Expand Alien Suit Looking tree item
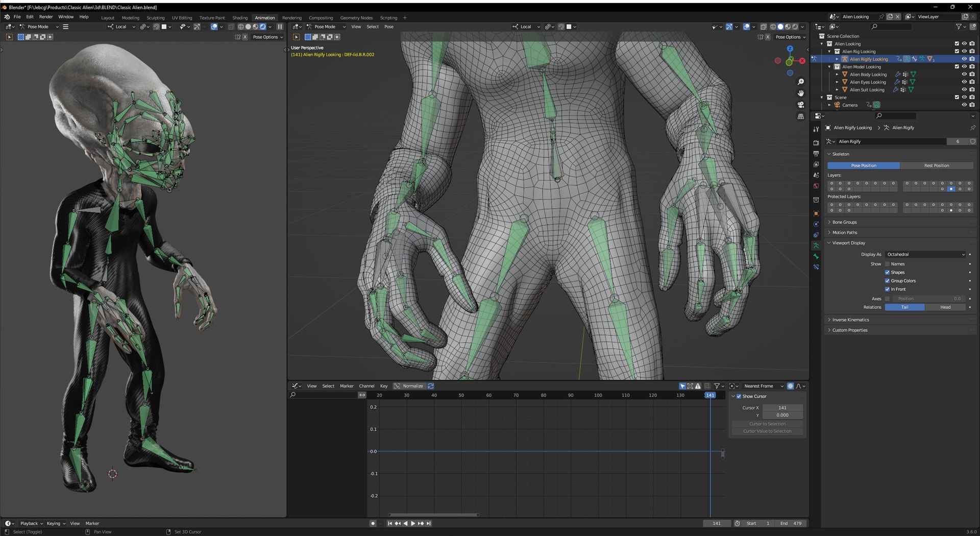Screen dimensions: 980x536 click(837, 90)
